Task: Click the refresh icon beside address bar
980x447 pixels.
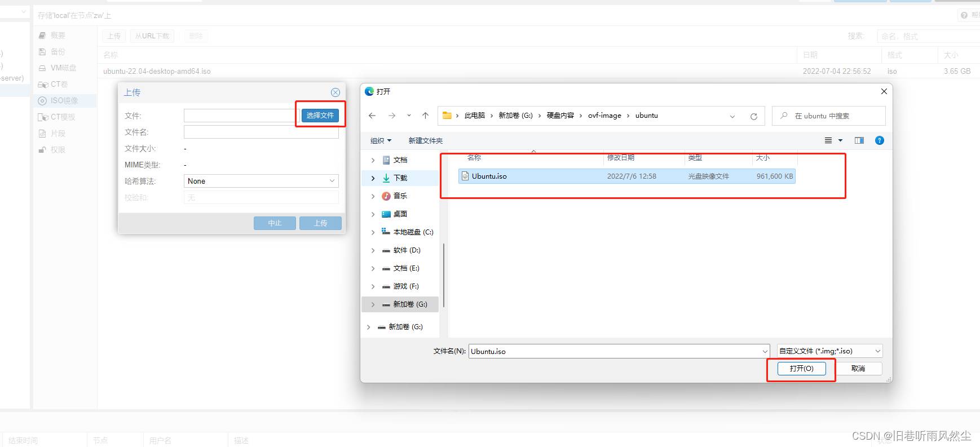Action: point(753,116)
